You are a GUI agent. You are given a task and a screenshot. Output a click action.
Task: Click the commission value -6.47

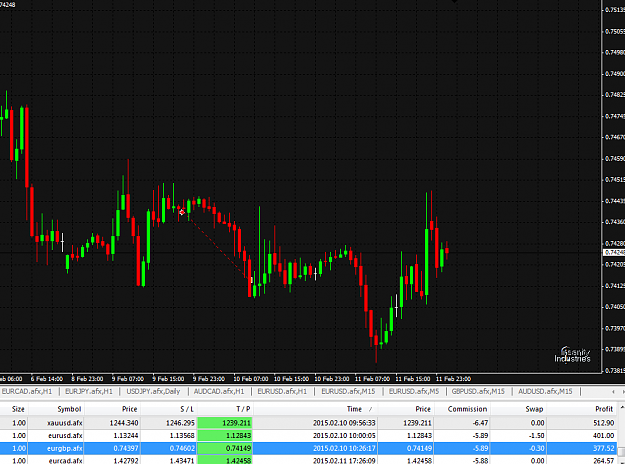[x=480, y=423]
